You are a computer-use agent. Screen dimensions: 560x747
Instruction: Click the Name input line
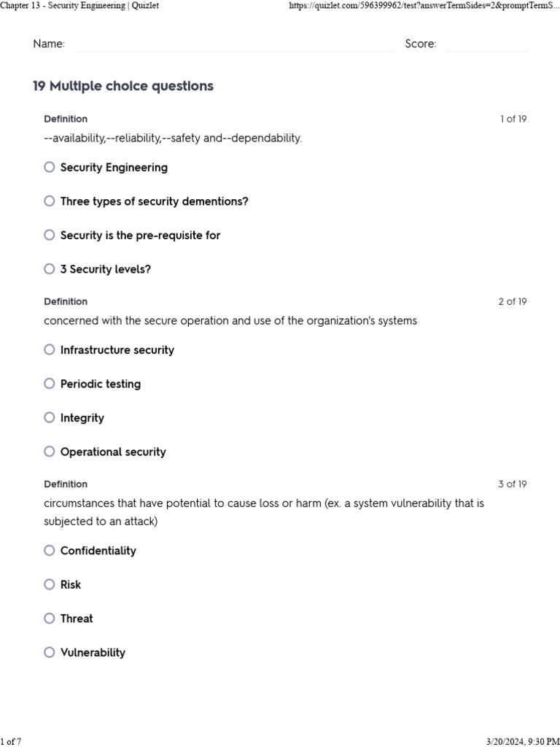[233, 45]
